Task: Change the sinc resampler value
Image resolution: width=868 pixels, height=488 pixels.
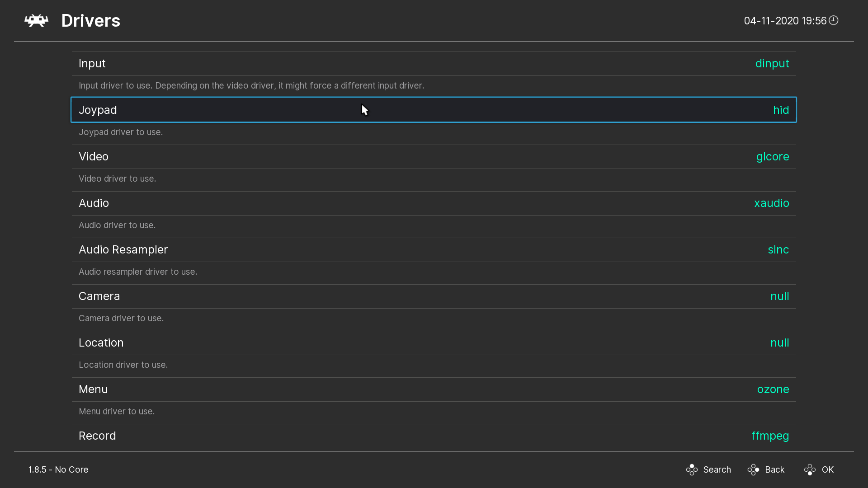Action: (x=778, y=250)
